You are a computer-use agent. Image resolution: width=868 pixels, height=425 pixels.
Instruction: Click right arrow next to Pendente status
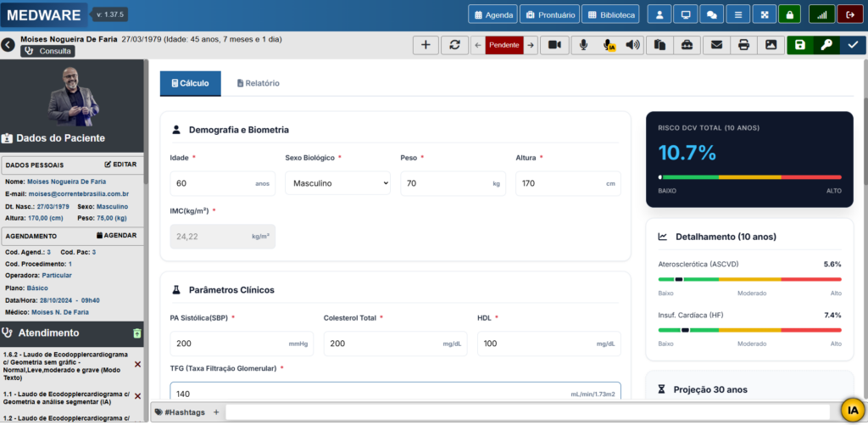tap(531, 45)
